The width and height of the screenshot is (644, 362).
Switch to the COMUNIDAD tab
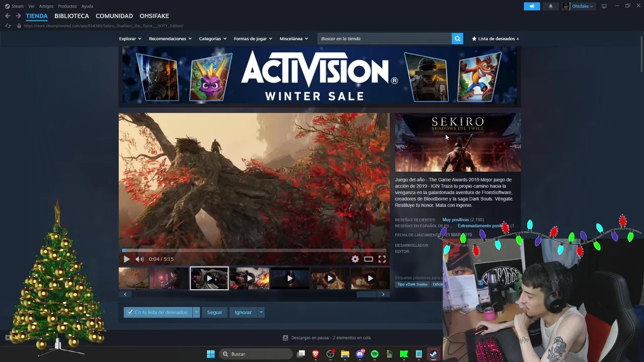(114, 16)
